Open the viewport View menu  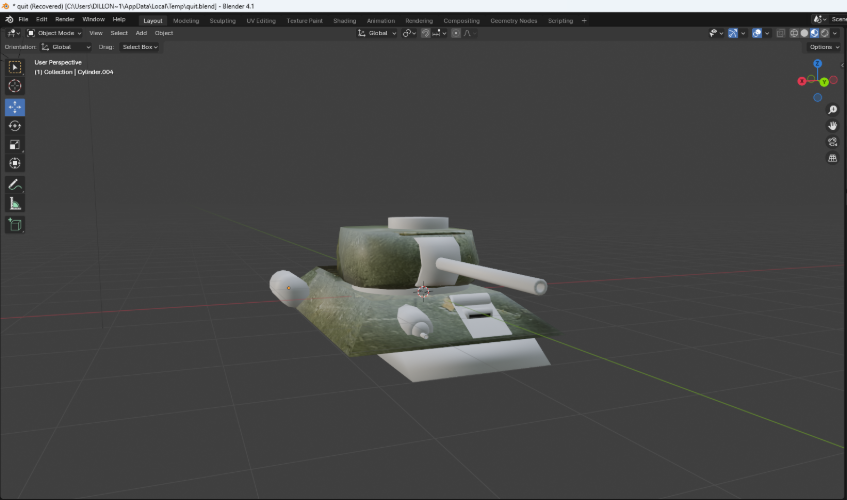96,33
